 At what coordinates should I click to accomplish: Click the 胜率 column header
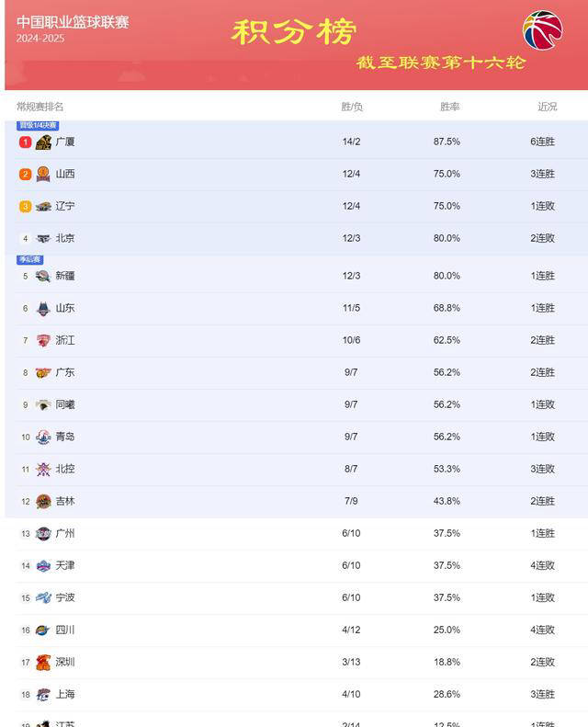point(449,107)
